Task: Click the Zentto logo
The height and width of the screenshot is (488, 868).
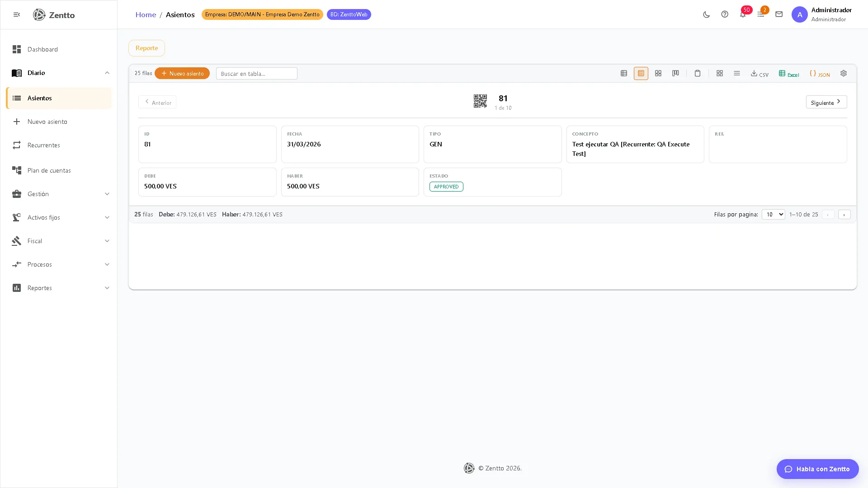Action: point(54,15)
